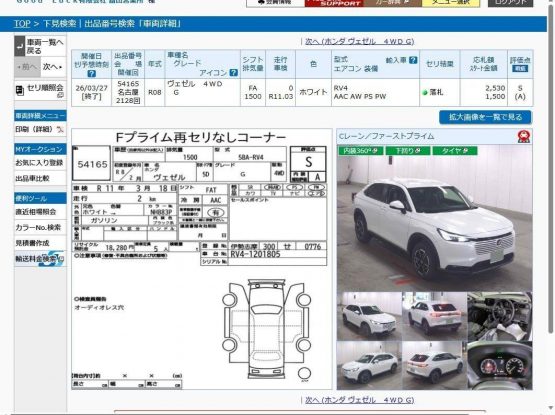Follow the top 次へ (ホンダ ヴェゼル 4WD G) link
This screenshot has width=555, height=415.
coord(360,41)
